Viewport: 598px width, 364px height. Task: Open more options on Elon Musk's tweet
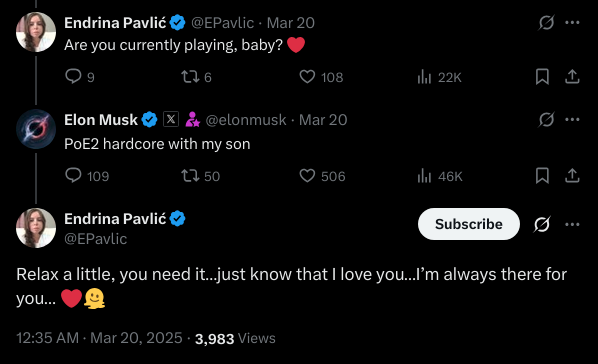pos(572,119)
